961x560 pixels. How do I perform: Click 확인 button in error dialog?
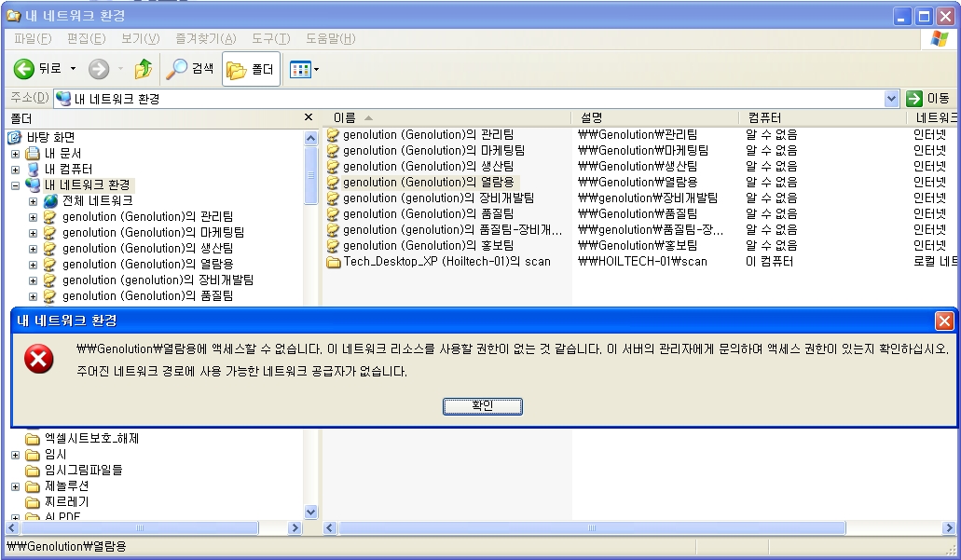pos(482,405)
